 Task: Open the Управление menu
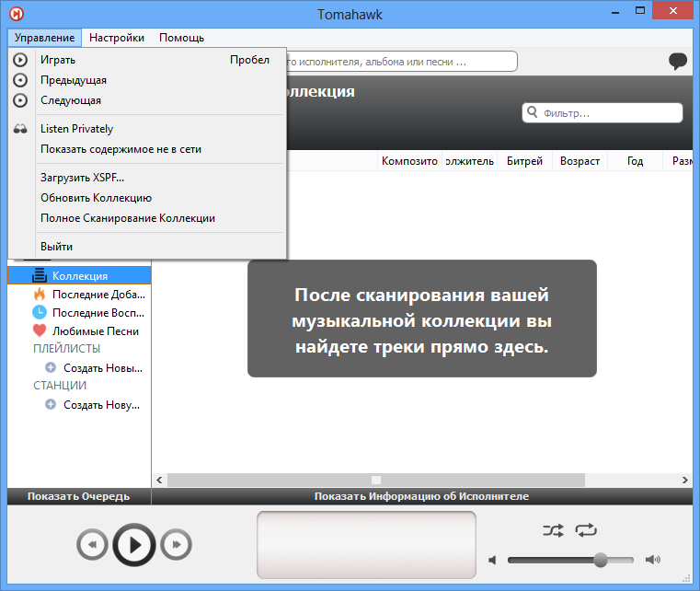[x=44, y=38]
